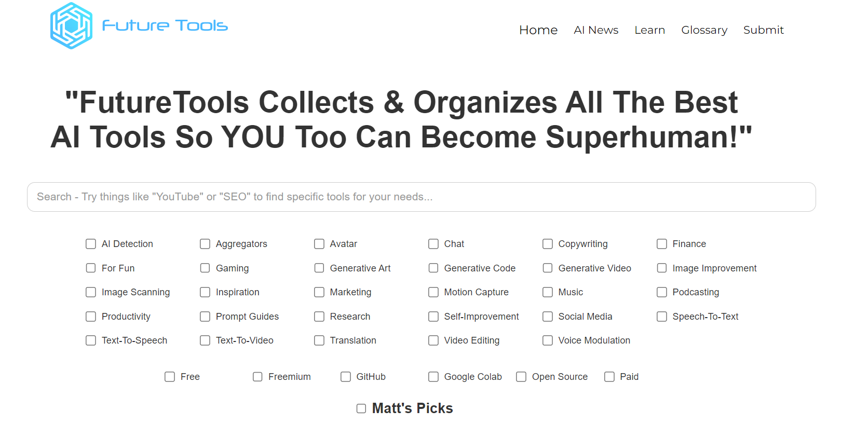The width and height of the screenshot is (868, 424).
Task: Toggle the Chat category checkbox
Action: pos(433,244)
